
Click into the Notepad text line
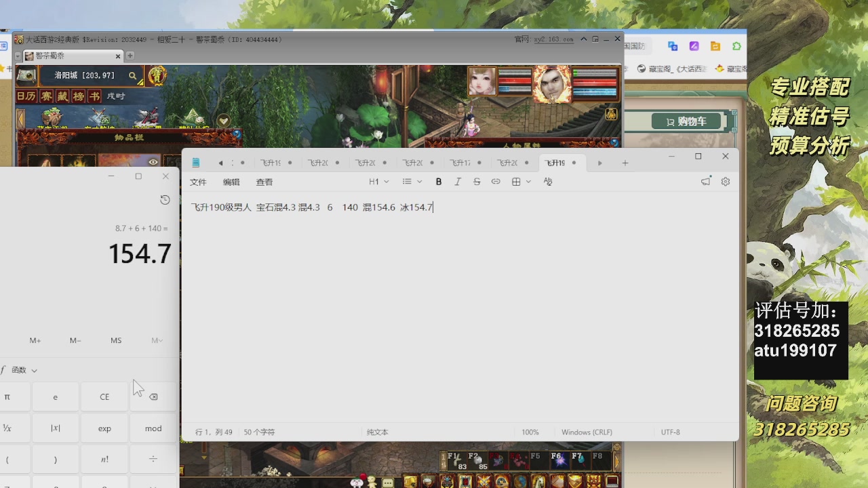pos(312,207)
